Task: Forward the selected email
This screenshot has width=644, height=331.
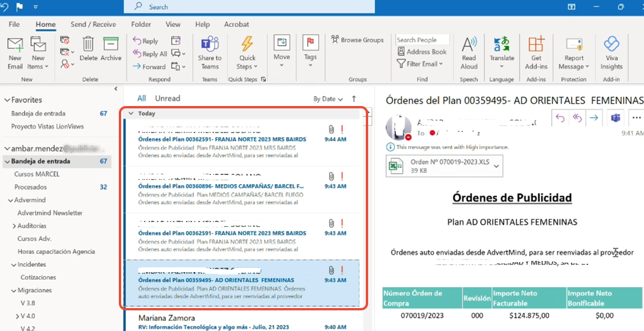Action: click(149, 67)
